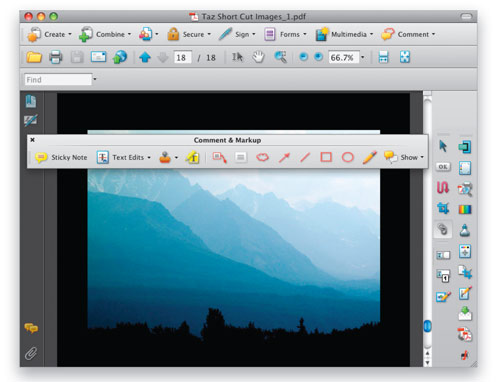Click the Secure button
The height and width of the screenshot is (382, 500).
pyautogui.click(x=189, y=34)
